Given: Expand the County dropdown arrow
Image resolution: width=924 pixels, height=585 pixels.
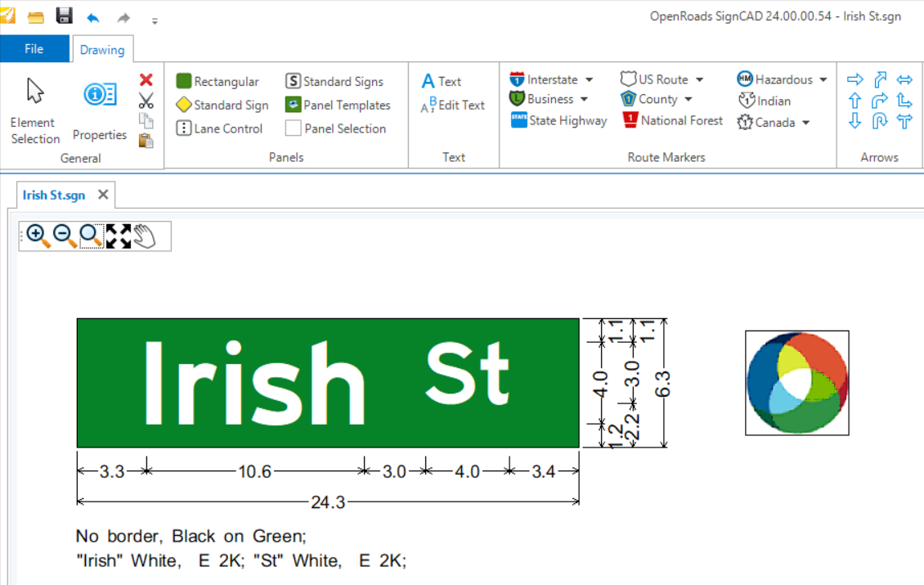Looking at the screenshot, I should (689, 99).
